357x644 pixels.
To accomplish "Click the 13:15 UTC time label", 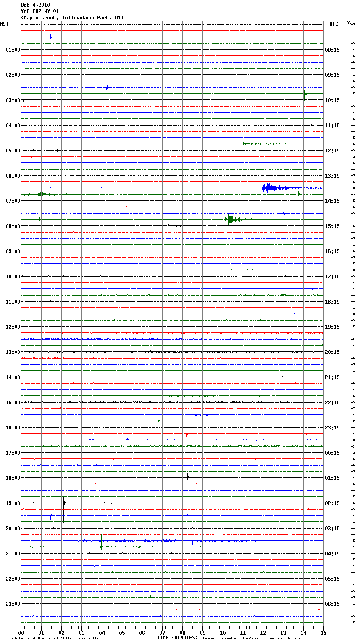I will coord(332,176).
